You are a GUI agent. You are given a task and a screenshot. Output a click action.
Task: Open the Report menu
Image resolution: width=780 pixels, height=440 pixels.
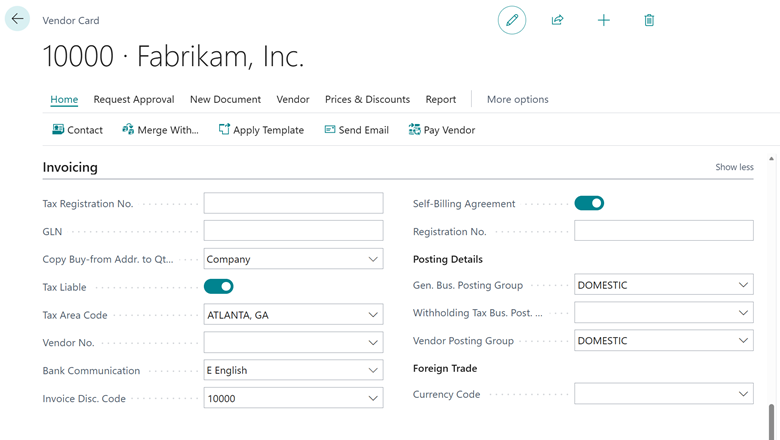441,99
